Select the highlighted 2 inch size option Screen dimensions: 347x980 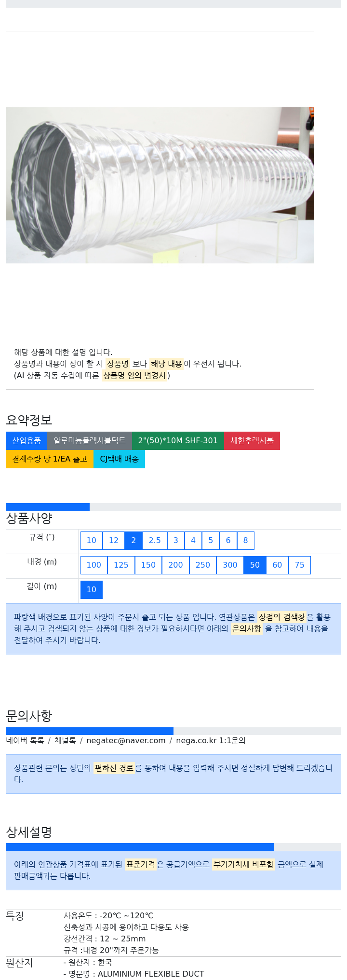point(133,541)
